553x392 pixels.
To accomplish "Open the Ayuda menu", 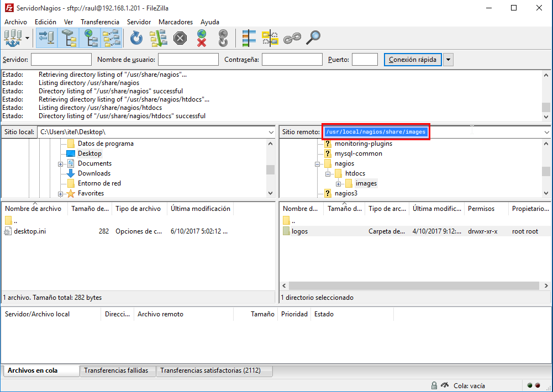I will click(210, 22).
